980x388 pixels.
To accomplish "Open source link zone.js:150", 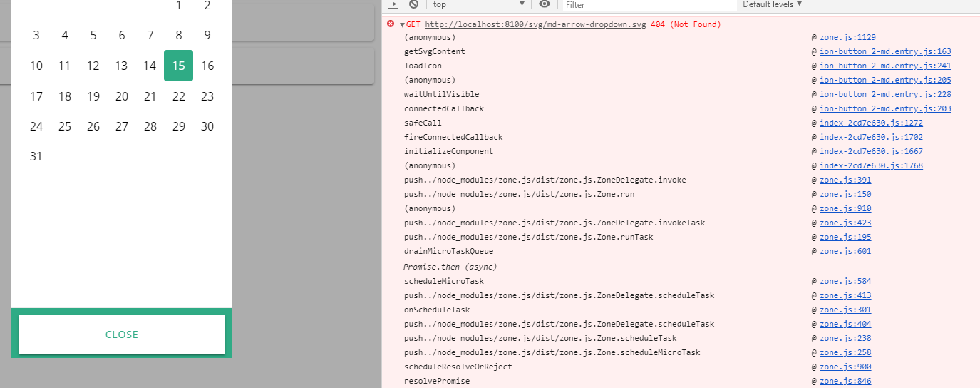I will [x=845, y=194].
